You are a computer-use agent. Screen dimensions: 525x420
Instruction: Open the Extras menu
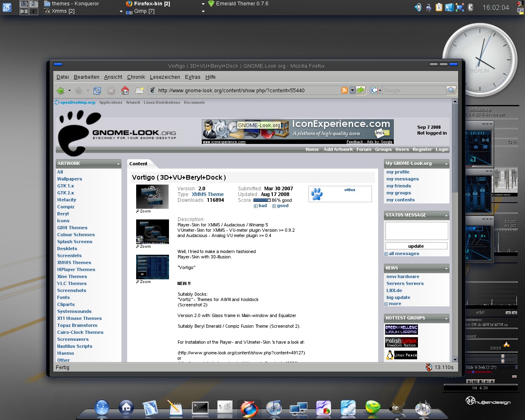point(193,77)
